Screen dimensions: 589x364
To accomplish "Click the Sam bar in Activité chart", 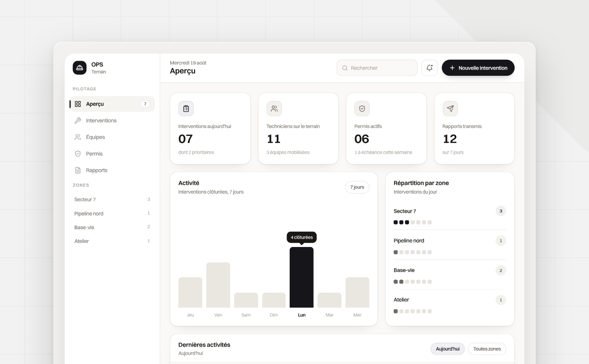I will point(246,300).
